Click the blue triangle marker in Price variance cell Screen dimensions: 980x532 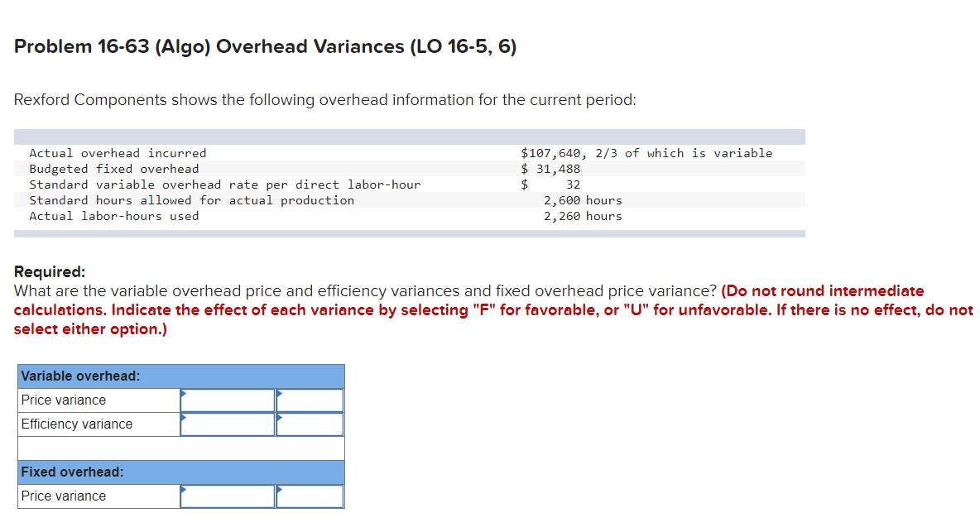tap(182, 394)
